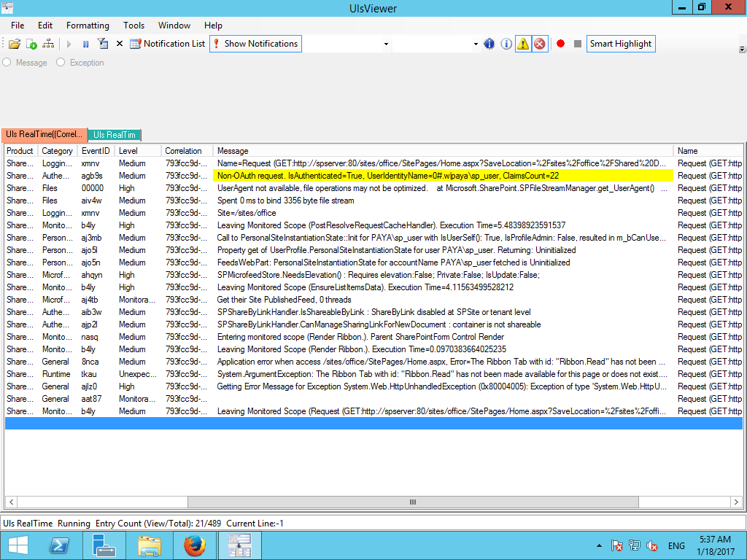Open the File menu

coord(18,26)
